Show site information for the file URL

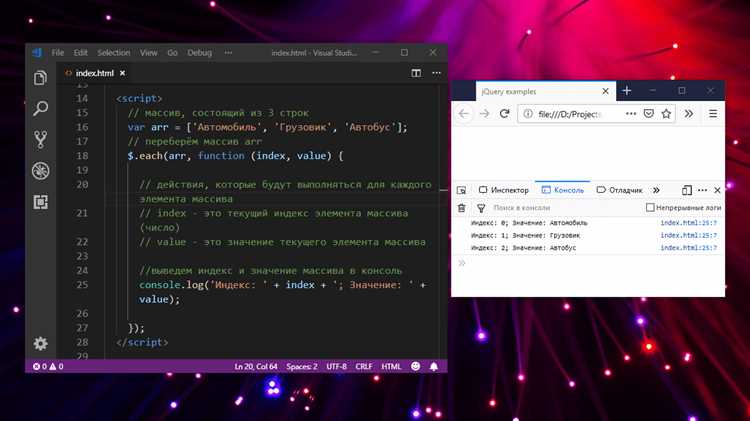(528, 114)
